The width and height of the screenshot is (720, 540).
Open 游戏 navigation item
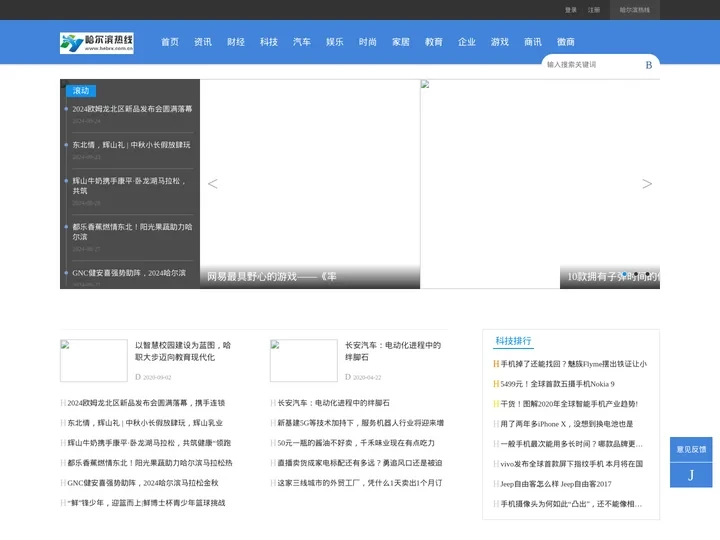(x=500, y=42)
